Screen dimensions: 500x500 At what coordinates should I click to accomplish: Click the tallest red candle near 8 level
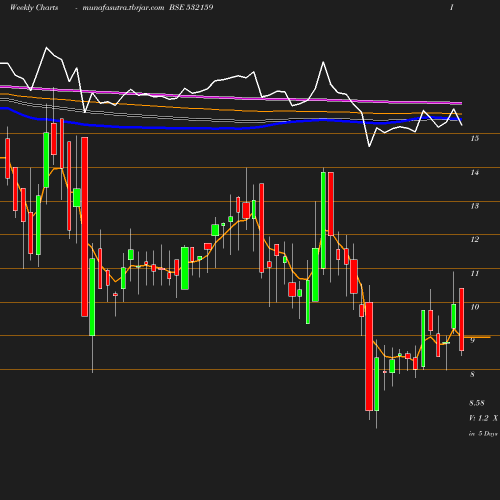click(x=369, y=356)
